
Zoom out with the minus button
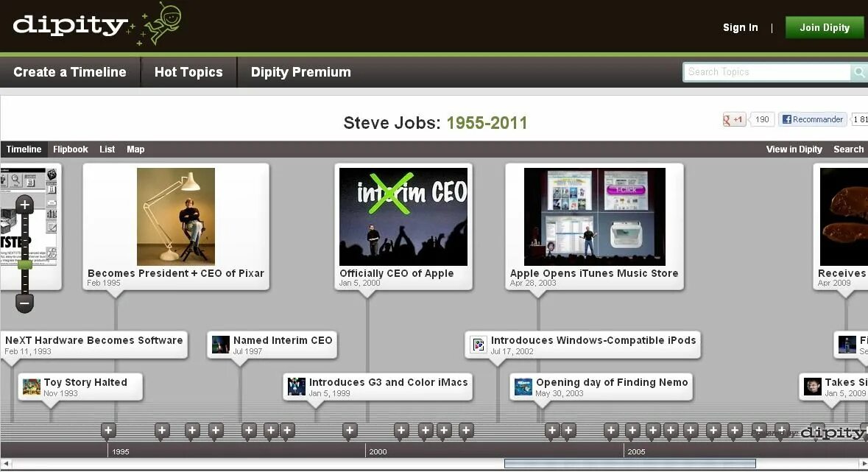[x=24, y=303]
